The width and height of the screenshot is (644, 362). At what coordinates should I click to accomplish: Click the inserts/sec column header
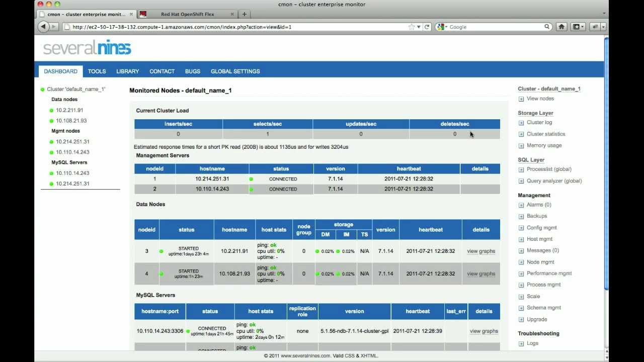[178, 124]
